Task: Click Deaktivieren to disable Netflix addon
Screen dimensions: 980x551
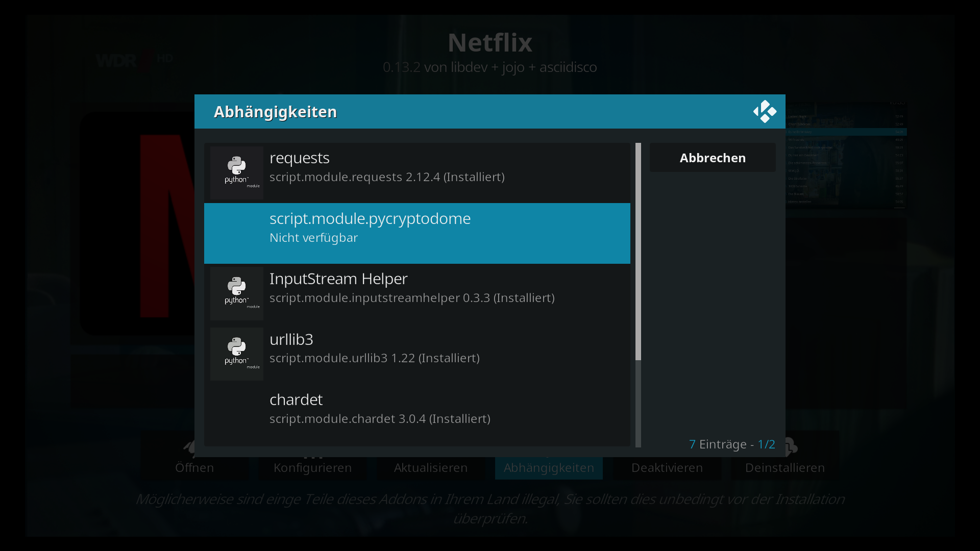Action: coord(667,467)
